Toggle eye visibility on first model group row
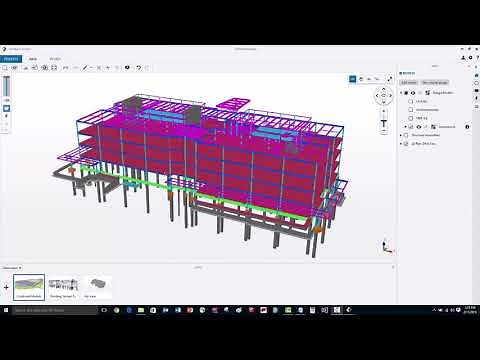Viewport: 480px width, 360px height. tap(413, 93)
